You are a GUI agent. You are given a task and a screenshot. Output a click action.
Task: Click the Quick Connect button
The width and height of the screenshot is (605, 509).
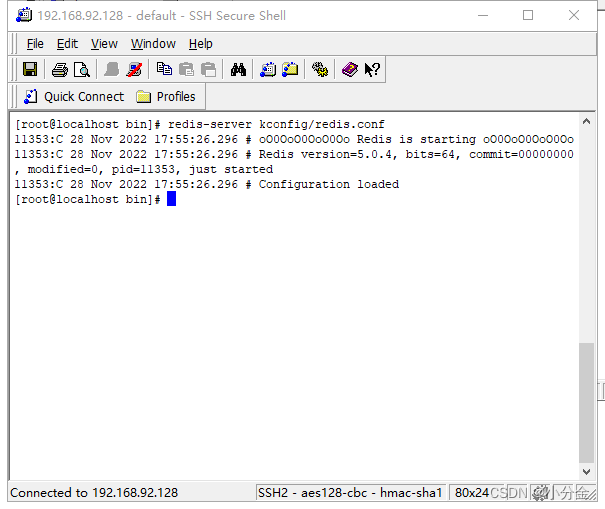tap(74, 96)
